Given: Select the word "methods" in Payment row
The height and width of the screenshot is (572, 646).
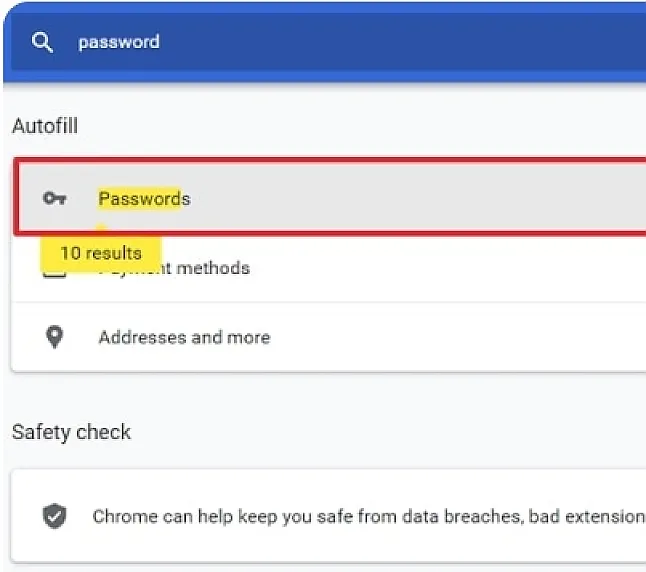Looking at the screenshot, I should pos(213,268).
